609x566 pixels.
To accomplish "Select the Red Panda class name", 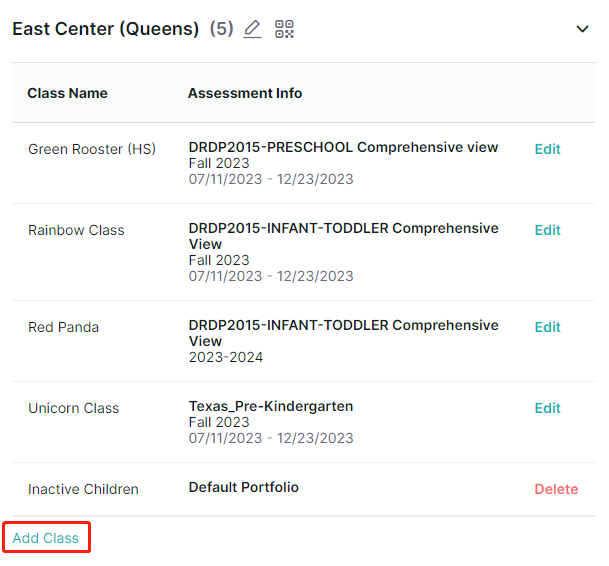I will 63,327.
